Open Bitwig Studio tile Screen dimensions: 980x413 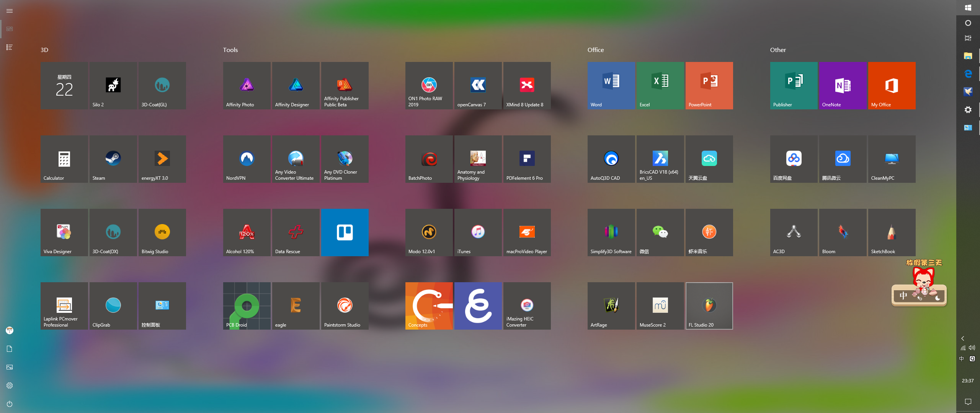coord(162,233)
